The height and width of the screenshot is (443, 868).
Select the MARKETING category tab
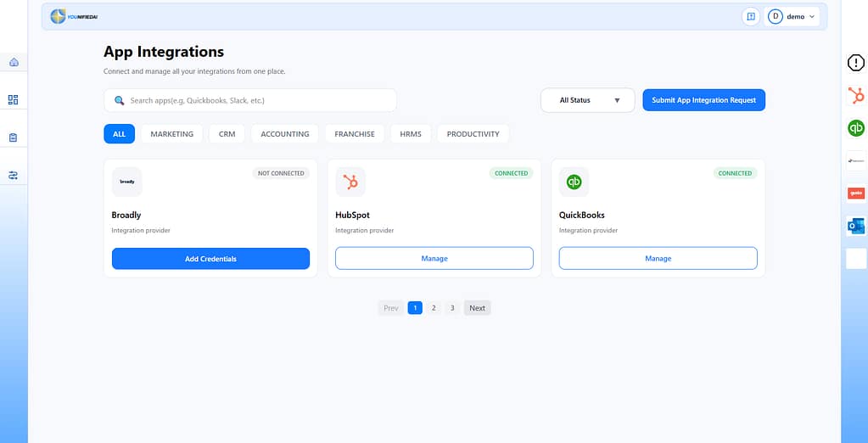pyautogui.click(x=171, y=134)
